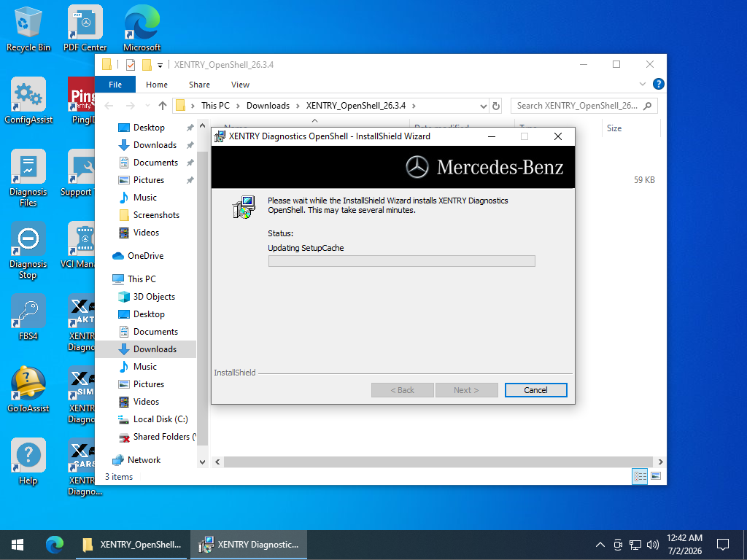Image resolution: width=747 pixels, height=560 pixels.
Task: Show hidden tray icons chevron
Action: (600, 544)
